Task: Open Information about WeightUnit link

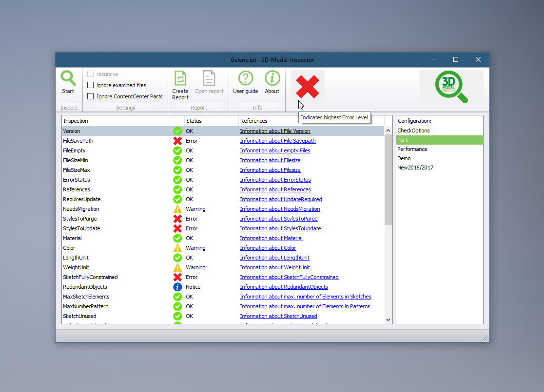Action: tap(275, 267)
